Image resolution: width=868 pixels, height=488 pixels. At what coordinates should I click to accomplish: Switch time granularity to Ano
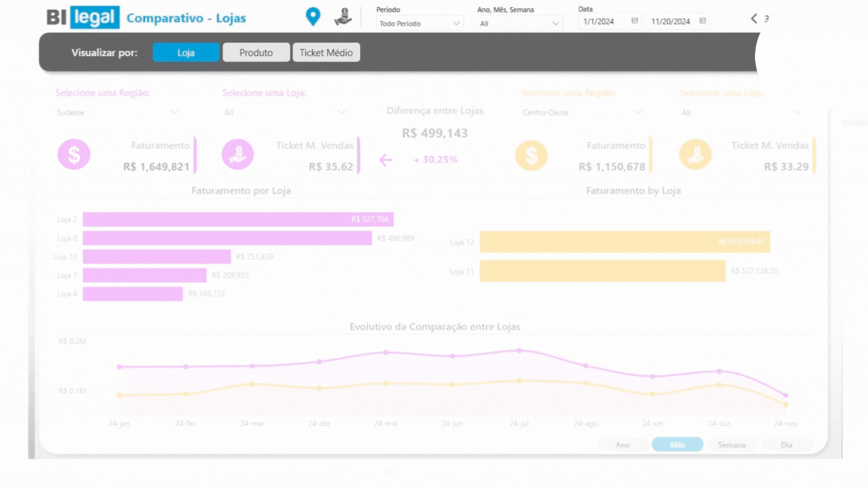tap(623, 445)
